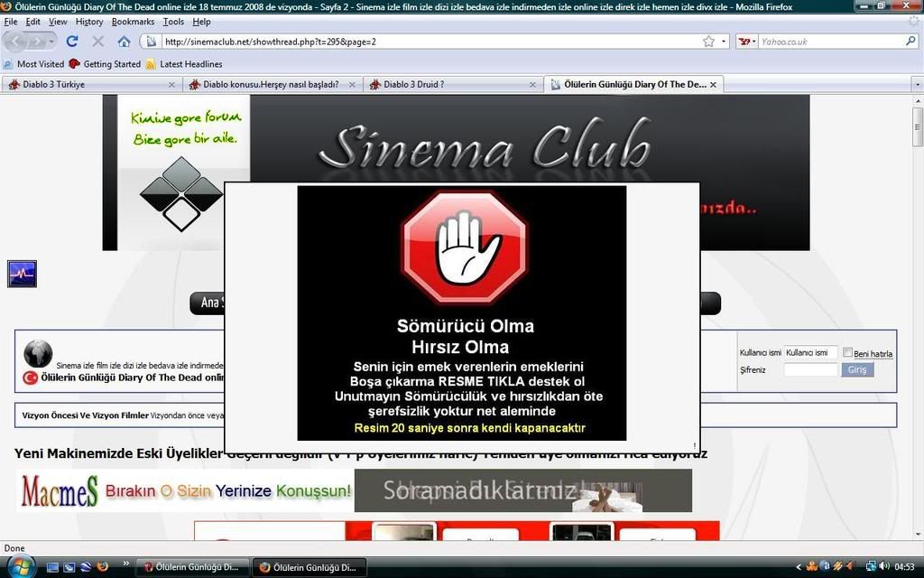Click the Home icon in navigation toolbar

[x=124, y=42]
